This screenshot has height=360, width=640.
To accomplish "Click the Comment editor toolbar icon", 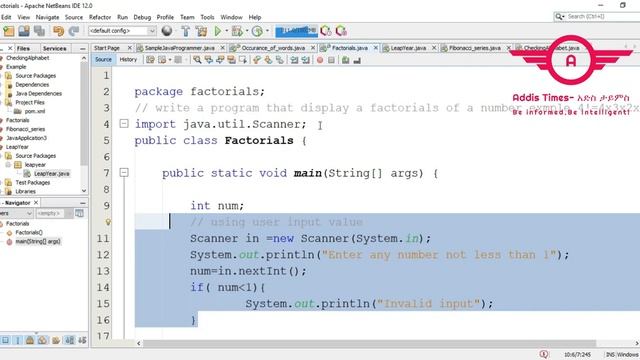I will click(x=345, y=60).
